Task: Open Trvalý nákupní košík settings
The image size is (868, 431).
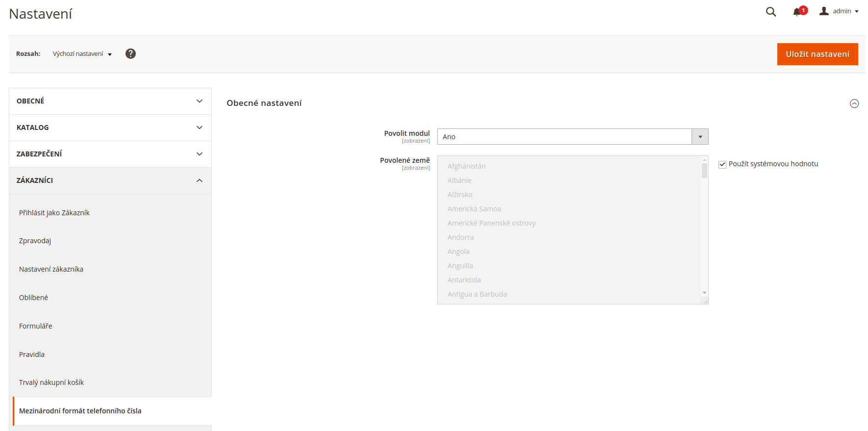Action: click(51, 382)
